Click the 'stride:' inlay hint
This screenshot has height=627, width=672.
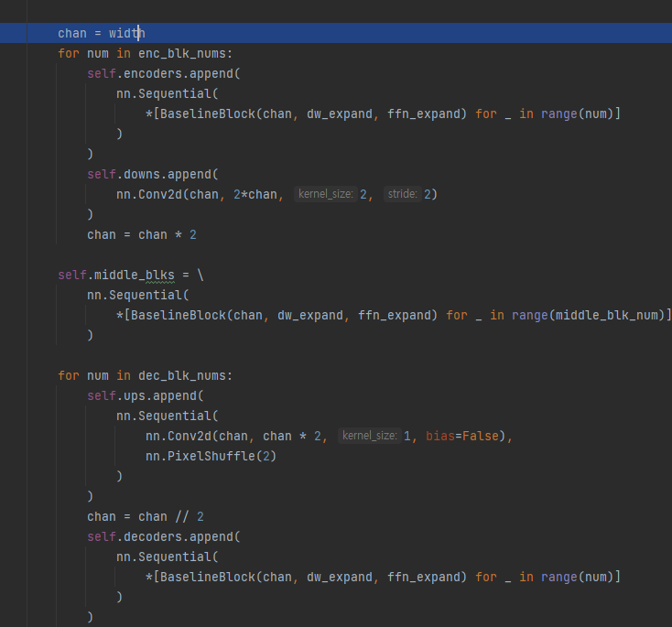(403, 194)
